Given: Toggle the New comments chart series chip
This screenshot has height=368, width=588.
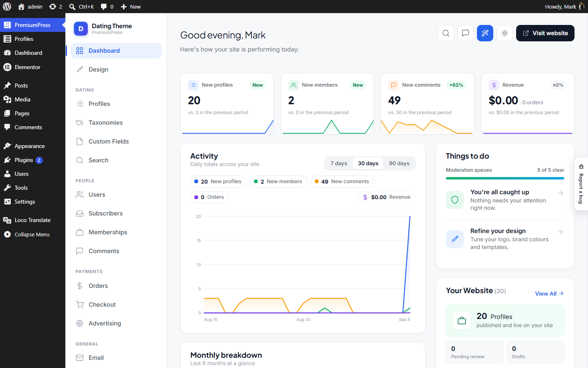Looking at the screenshot, I should (x=342, y=182).
